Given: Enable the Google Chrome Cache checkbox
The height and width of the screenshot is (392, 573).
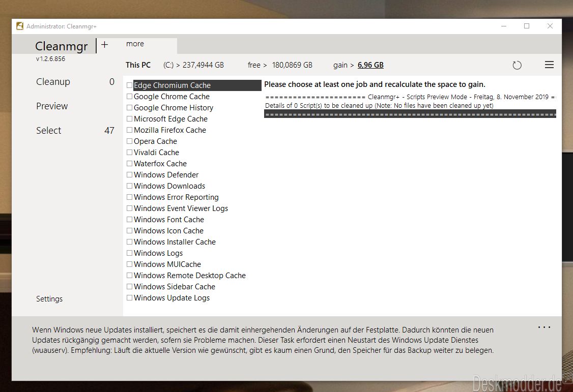Looking at the screenshot, I should point(129,97).
